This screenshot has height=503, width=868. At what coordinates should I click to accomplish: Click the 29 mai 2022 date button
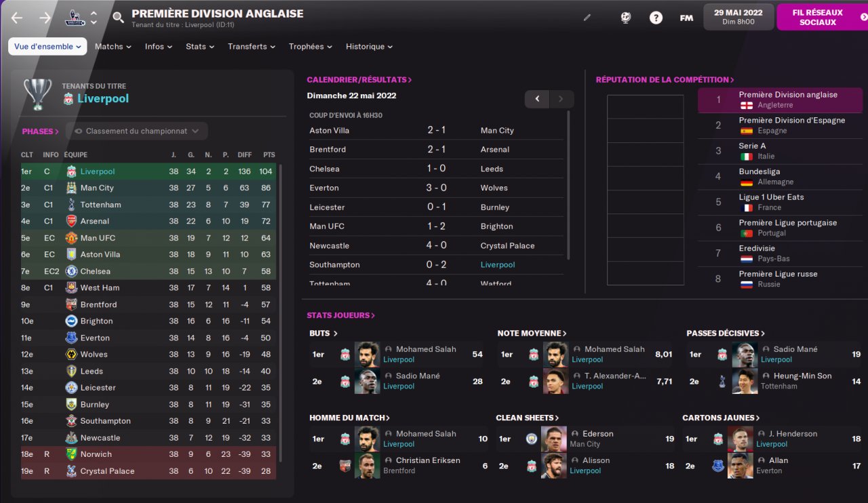738,17
